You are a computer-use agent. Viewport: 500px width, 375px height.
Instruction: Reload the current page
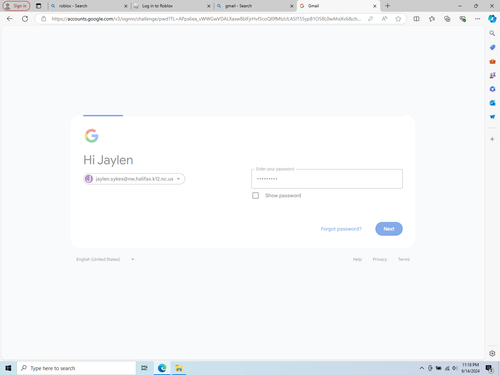pyautogui.click(x=25, y=19)
